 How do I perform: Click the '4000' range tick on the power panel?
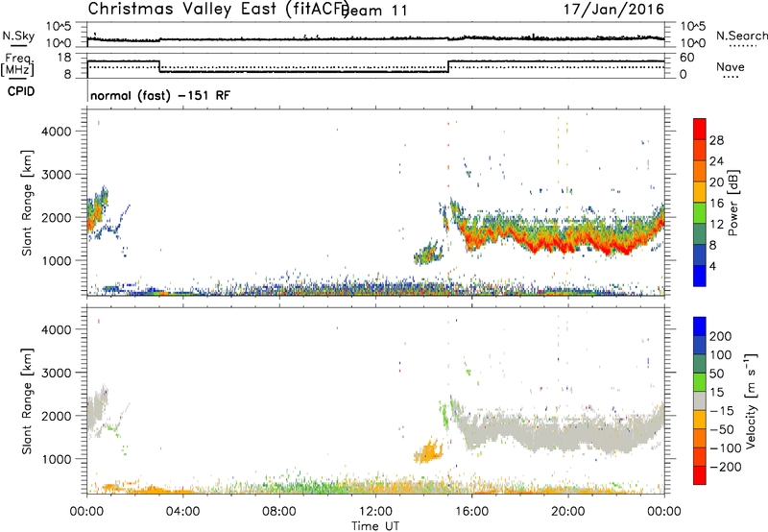tap(57, 132)
